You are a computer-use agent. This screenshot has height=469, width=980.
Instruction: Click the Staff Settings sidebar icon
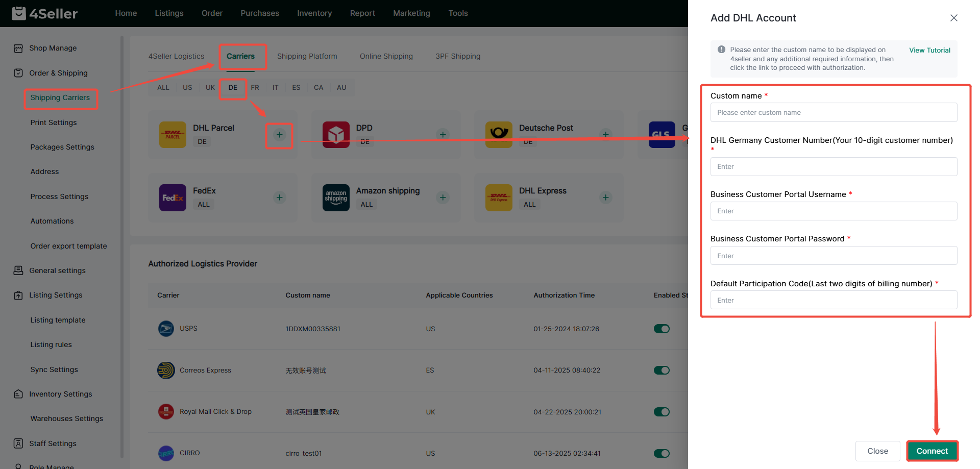pyautogui.click(x=18, y=443)
